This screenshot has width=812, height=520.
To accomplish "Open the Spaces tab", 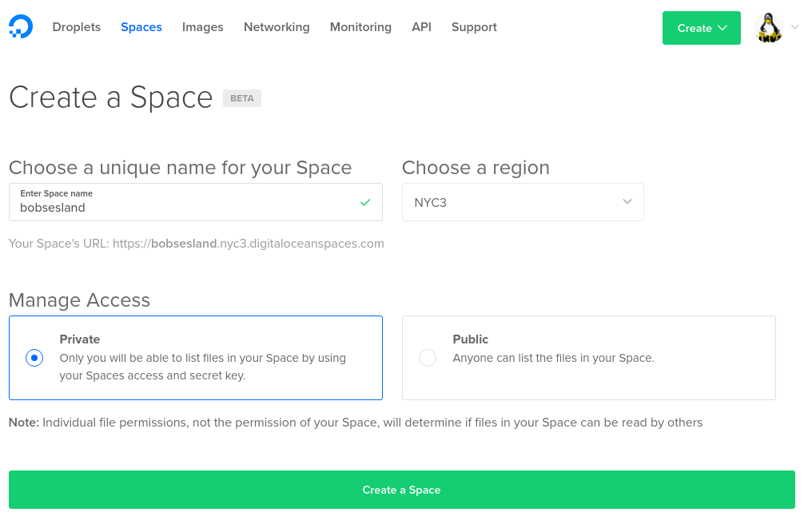I will 141,27.
